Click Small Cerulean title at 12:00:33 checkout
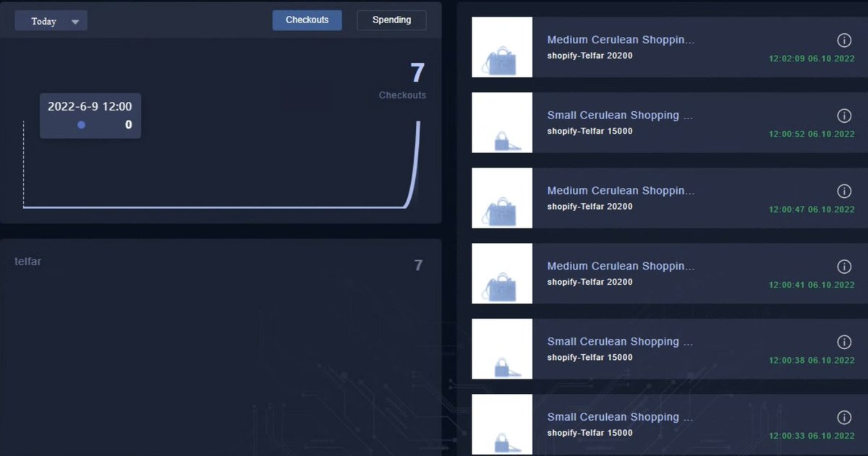Screen dimensions: 868x456 coord(620,417)
